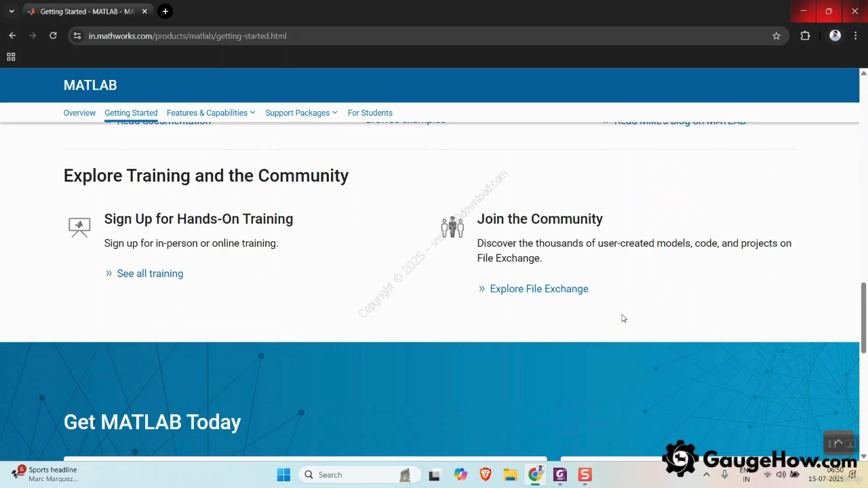
Task: Open the For Students tab
Action: (x=370, y=113)
